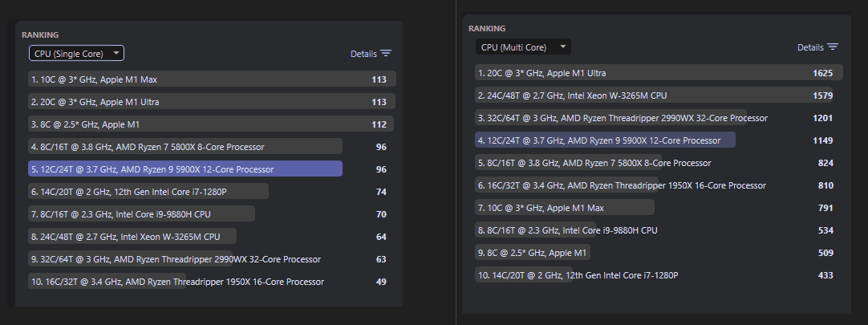Click Details link in Single Core panel

363,54
